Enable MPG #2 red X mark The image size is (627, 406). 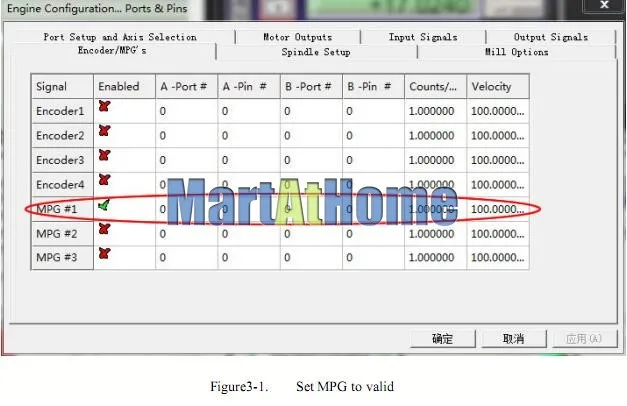[x=104, y=228]
